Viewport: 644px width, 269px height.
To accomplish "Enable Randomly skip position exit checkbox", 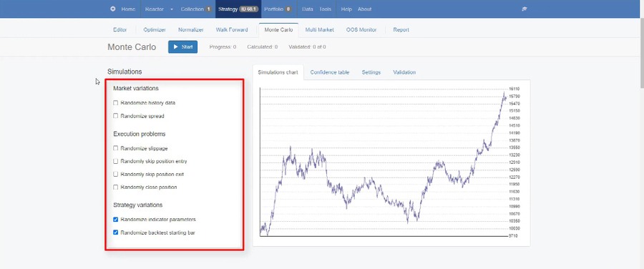I will click(115, 174).
